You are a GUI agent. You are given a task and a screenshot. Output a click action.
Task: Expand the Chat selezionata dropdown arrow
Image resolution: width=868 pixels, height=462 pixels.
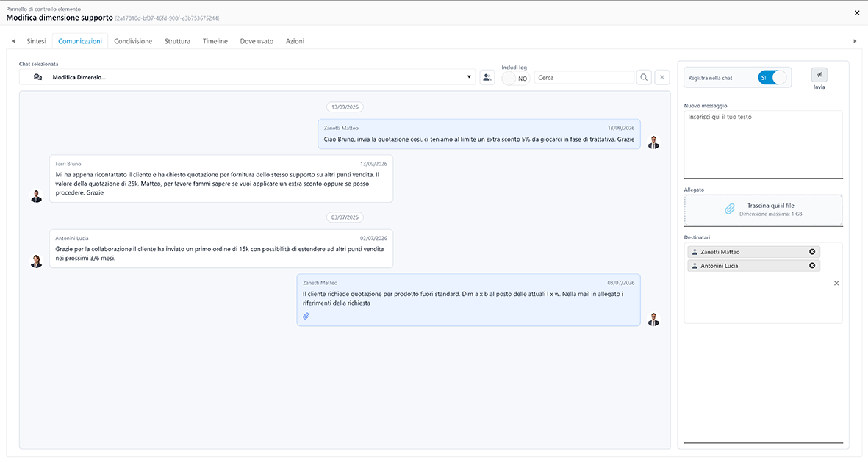coord(469,77)
